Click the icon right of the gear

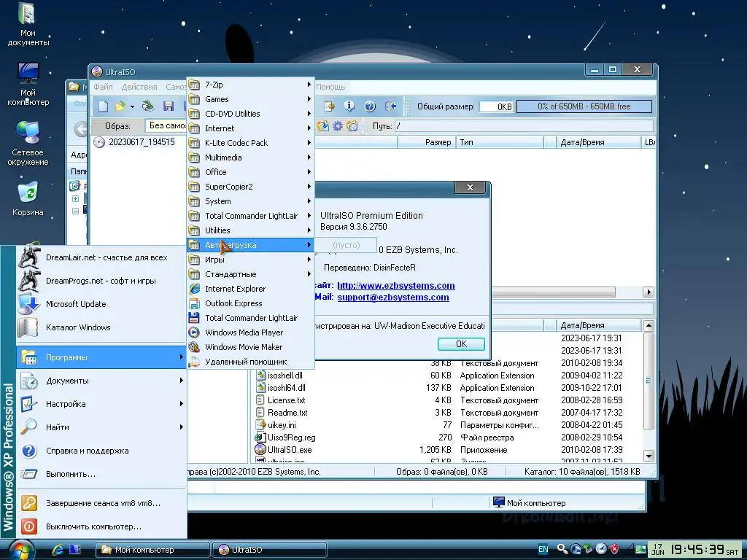click(352, 126)
